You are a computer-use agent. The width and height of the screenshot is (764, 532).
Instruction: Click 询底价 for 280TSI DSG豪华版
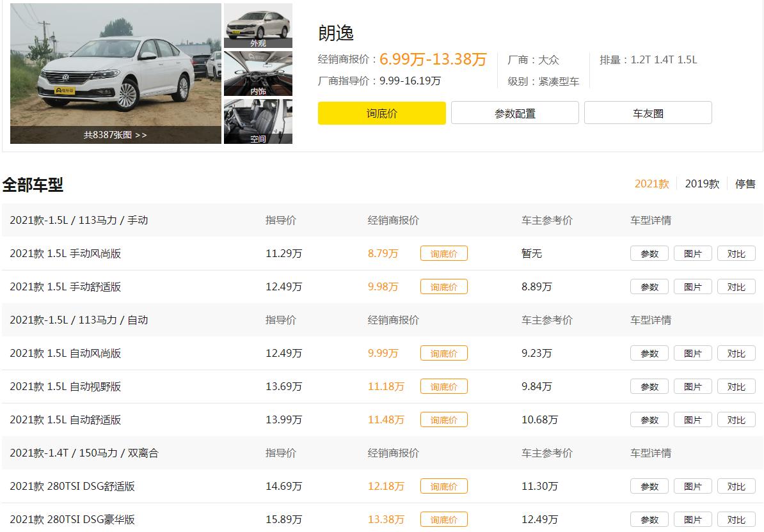tap(444, 519)
